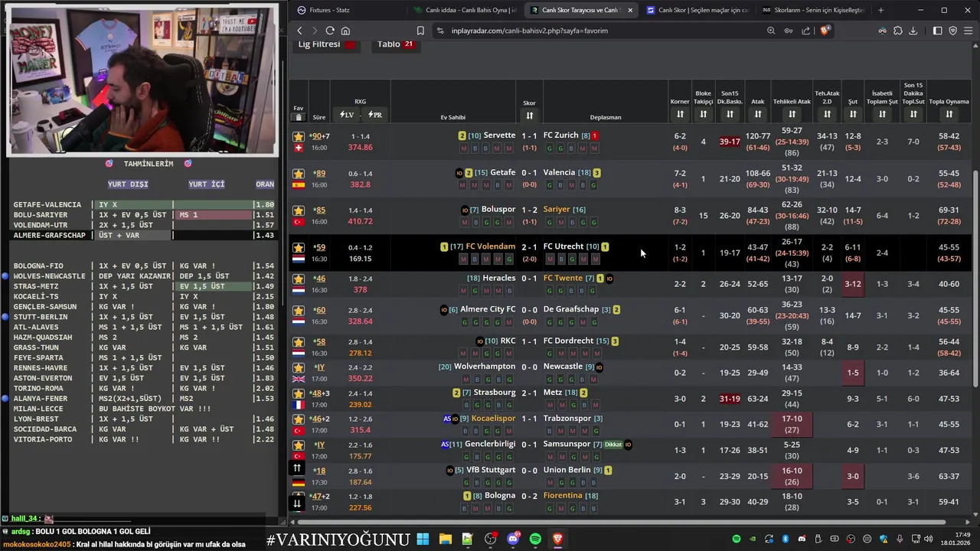The image size is (980, 551).
Task: Sort by Şut column arrows
Action: pos(852,115)
